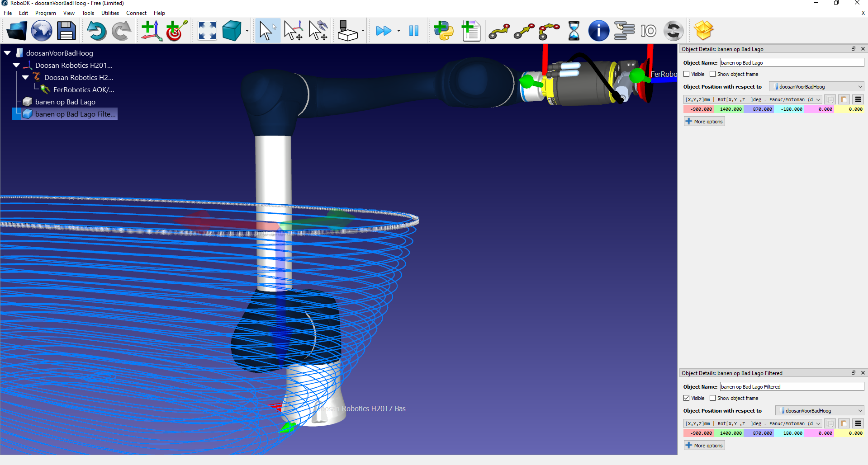The image size is (868, 465).
Task: Collapse the doosanVoorBadHoog station tree
Action: pos(7,53)
